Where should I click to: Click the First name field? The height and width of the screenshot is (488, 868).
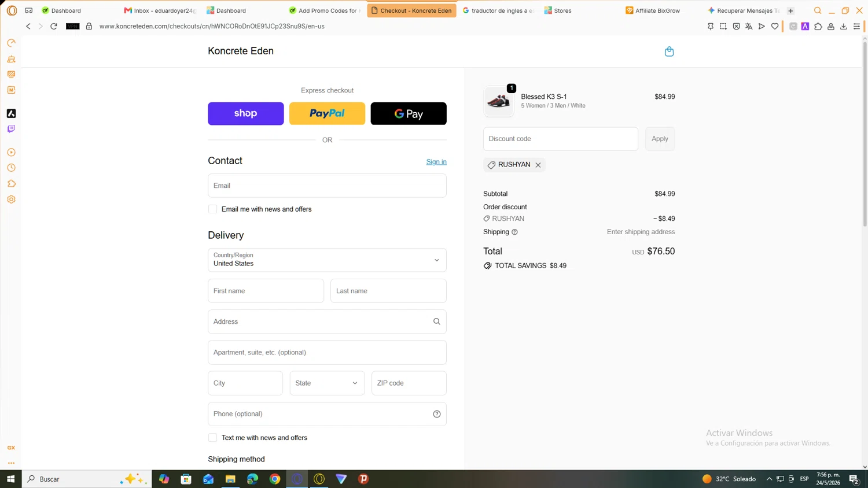tap(266, 291)
